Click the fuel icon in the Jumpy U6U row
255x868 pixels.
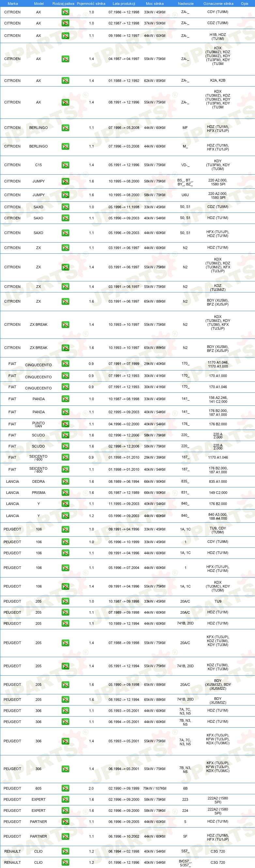click(65, 195)
